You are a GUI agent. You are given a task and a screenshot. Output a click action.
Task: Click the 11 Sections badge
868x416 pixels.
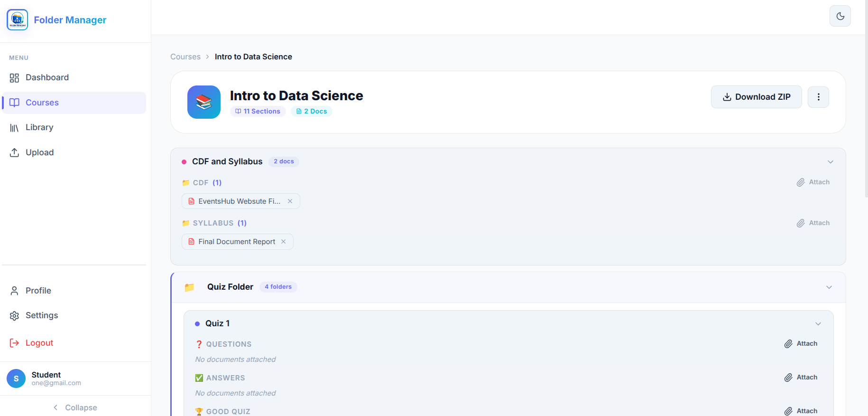258,111
